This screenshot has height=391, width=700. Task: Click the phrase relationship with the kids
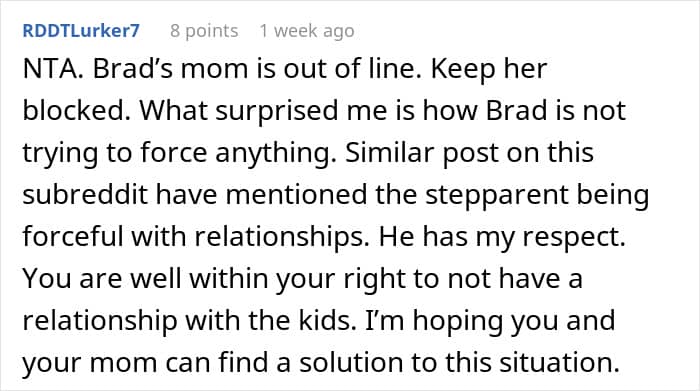pyautogui.click(x=189, y=320)
